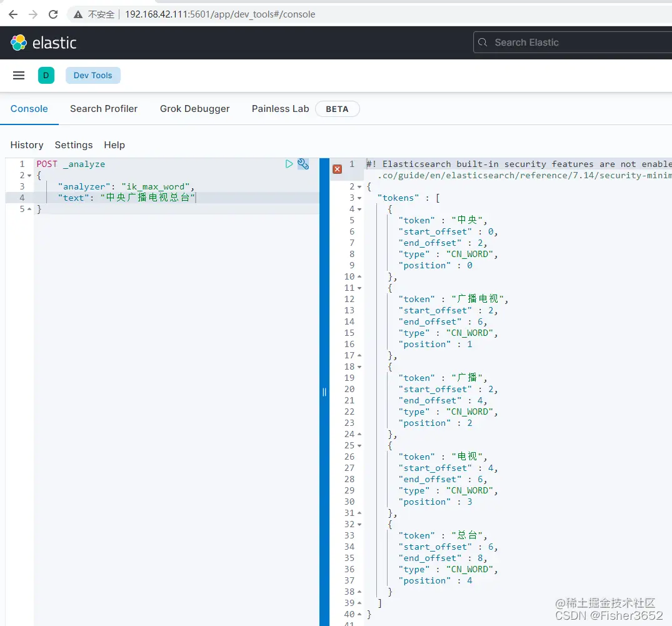Click fold end marker at line 10
This screenshot has width=672, height=626.
pyautogui.click(x=359, y=276)
